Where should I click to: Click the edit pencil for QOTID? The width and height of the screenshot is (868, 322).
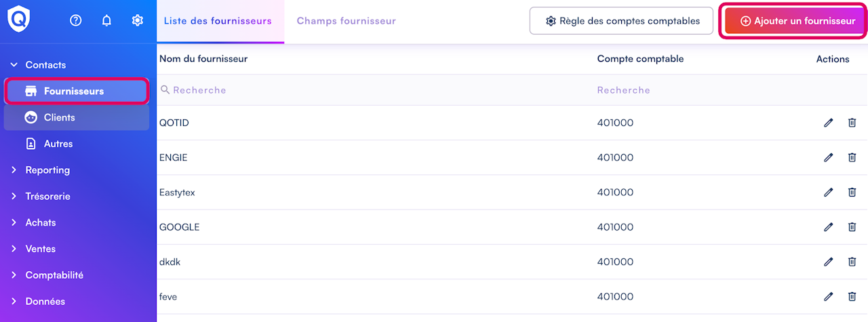pos(828,123)
